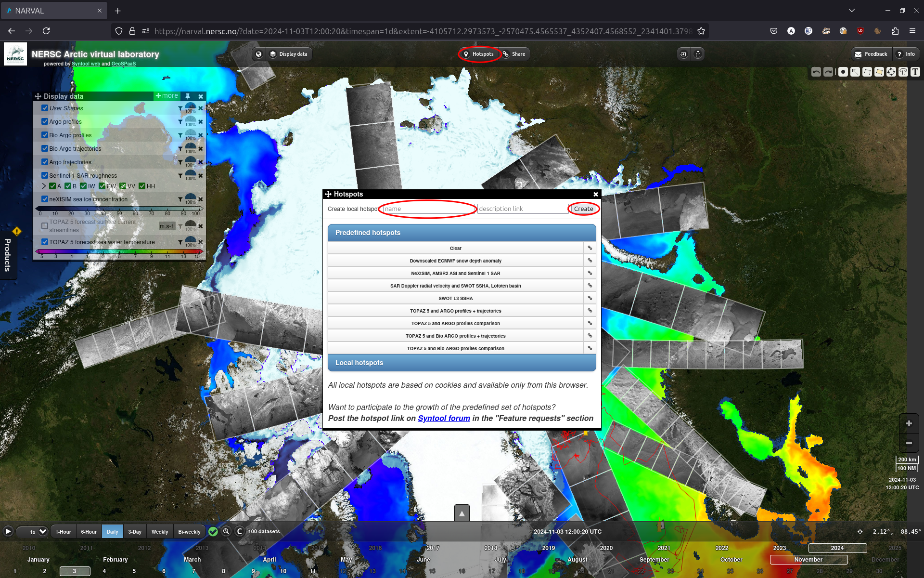Open the Hotspots toolbar button
This screenshot has width=924, height=578.
click(x=479, y=54)
